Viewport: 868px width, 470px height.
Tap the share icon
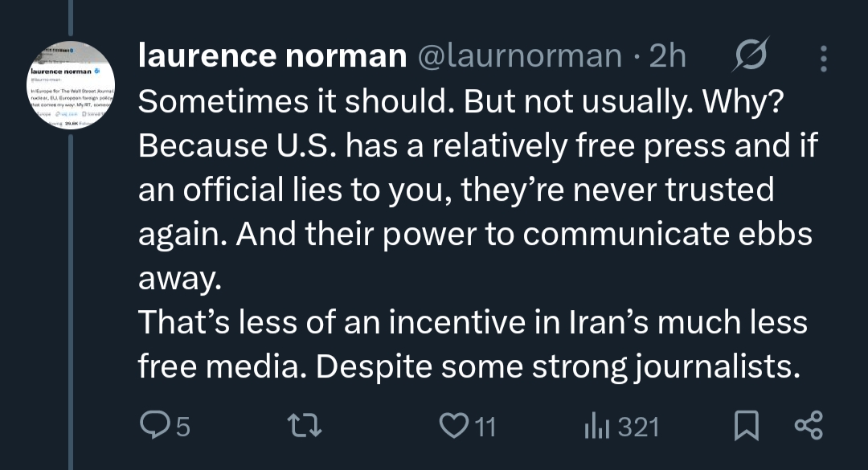(x=807, y=427)
